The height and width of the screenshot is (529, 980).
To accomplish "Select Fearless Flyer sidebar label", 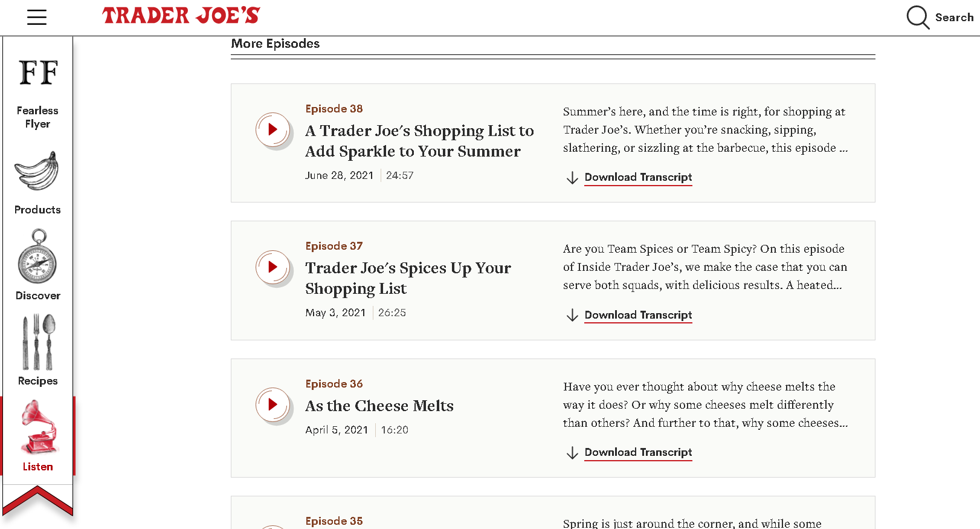I will 37,117.
